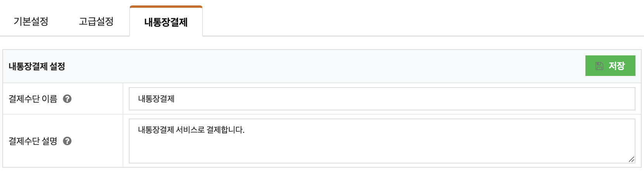Image resolution: width=644 pixels, height=172 pixels.
Task: Switch to the 기본설정 tab
Action: [x=31, y=21]
